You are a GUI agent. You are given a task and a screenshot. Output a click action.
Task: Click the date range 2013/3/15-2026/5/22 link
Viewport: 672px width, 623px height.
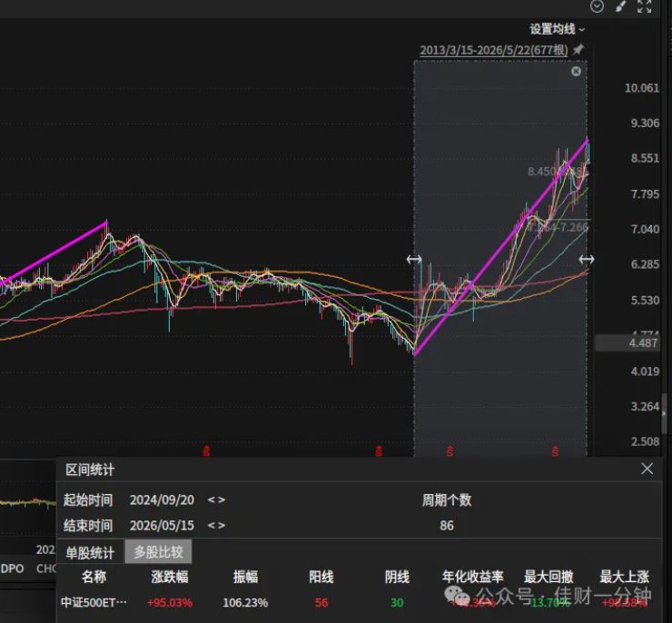(494, 50)
